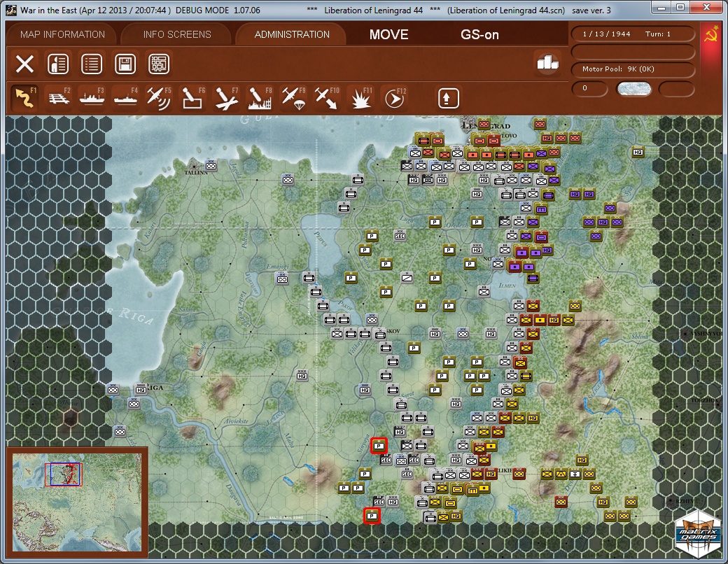This screenshot has height=564, width=728.
Task: Pick the F9 air transport parachute icon
Action: [x=293, y=99]
